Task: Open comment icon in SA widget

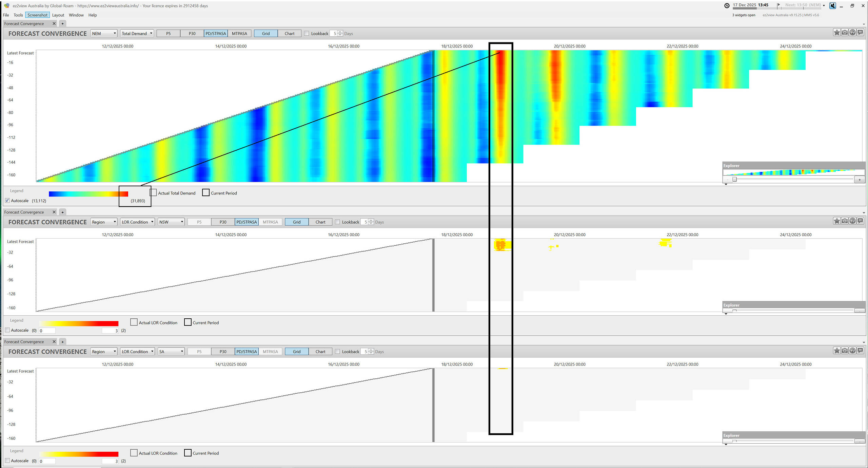Action: (x=860, y=351)
